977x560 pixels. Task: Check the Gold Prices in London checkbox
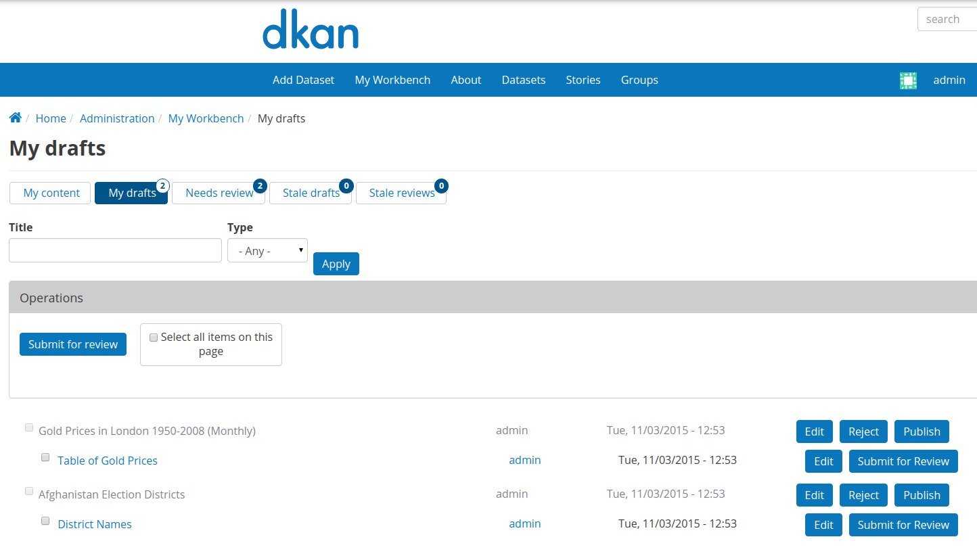click(29, 427)
